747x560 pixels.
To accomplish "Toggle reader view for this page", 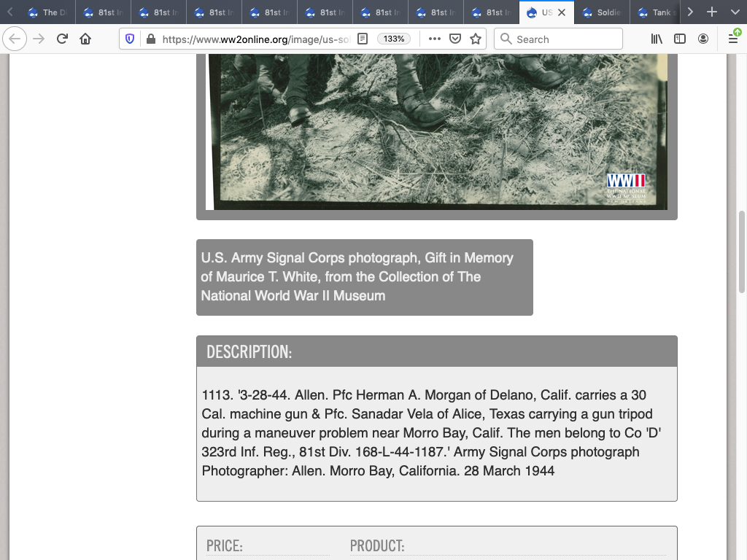I will coord(363,39).
